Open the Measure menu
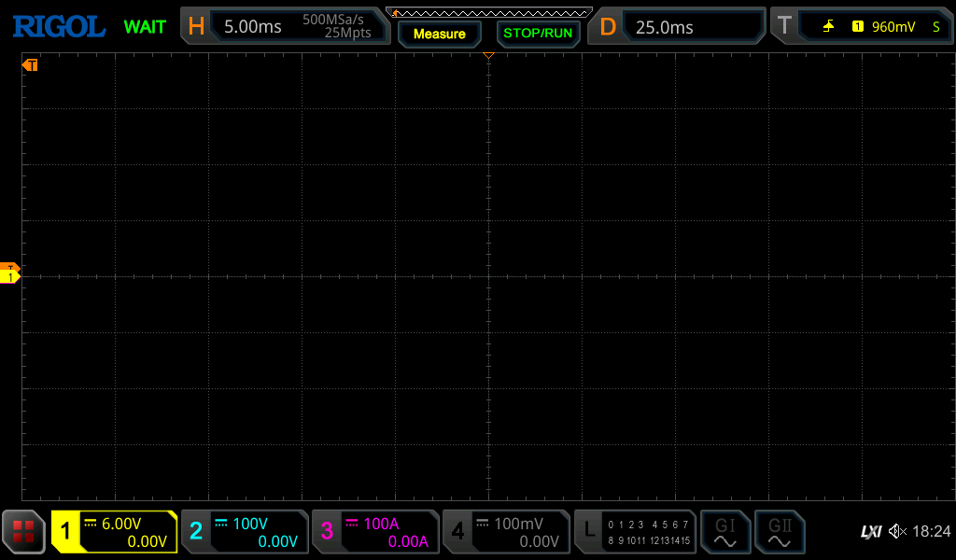Screen dimensions: 956x560 (439, 34)
